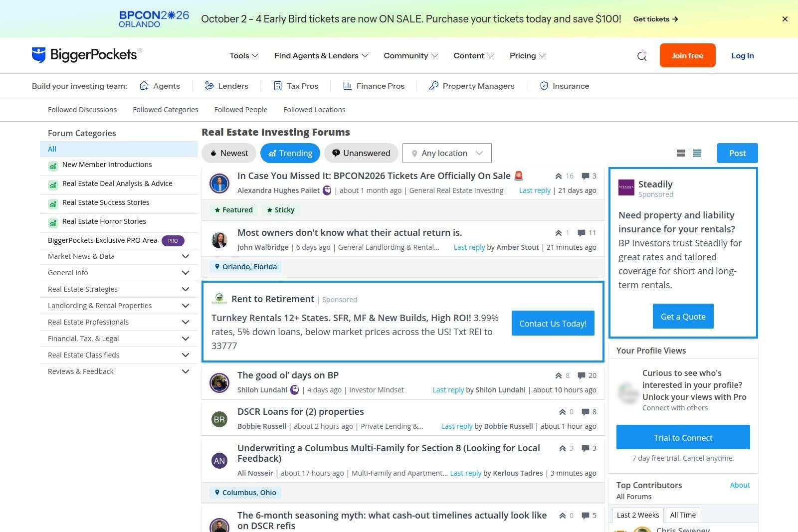Open the AI search magnifier icon
Image resolution: width=798 pixels, height=532 pixels.
click(642, 56)
